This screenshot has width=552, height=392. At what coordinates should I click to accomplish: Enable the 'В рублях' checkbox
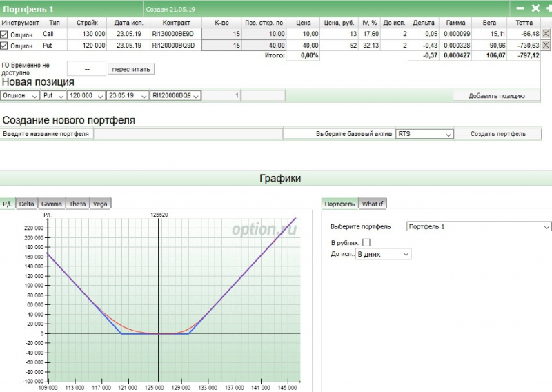(366, 242)
